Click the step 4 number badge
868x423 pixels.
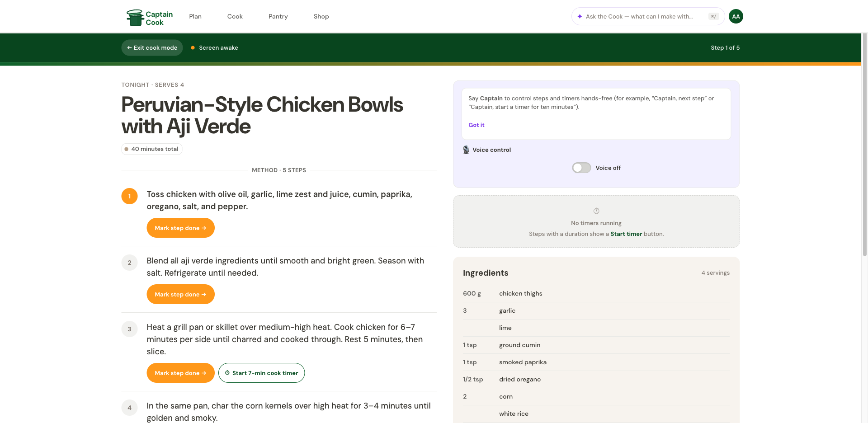129,408
